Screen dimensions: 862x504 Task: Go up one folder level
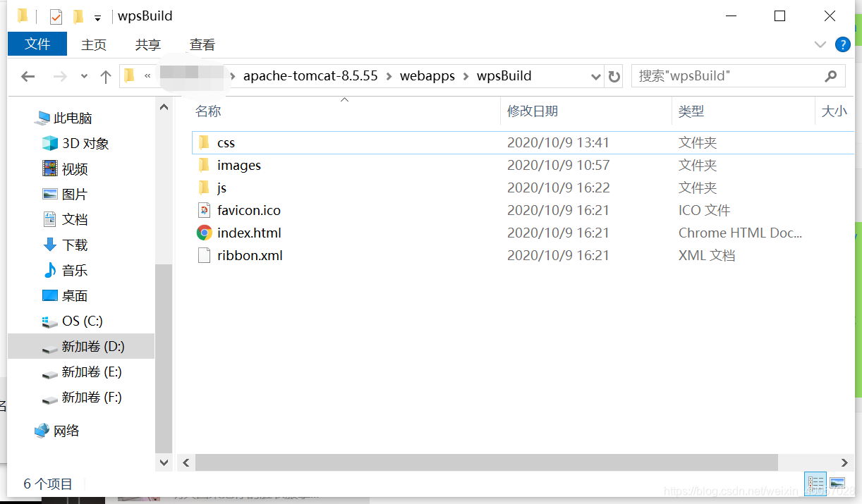point(106,76)
